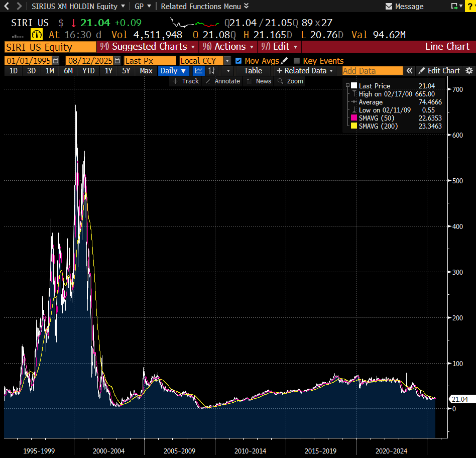Screen dimensions: 476x458
Task: Open the Table view
Action: [x=253, y=71]
